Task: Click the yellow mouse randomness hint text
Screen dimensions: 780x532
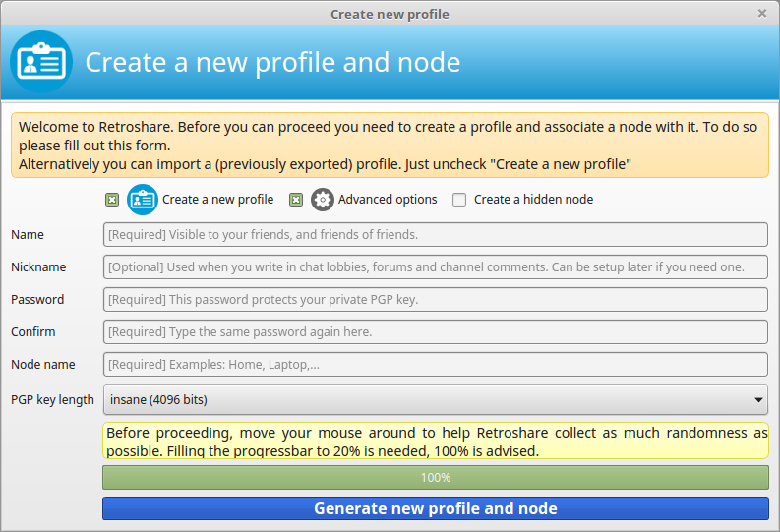Action: (436, 441)
